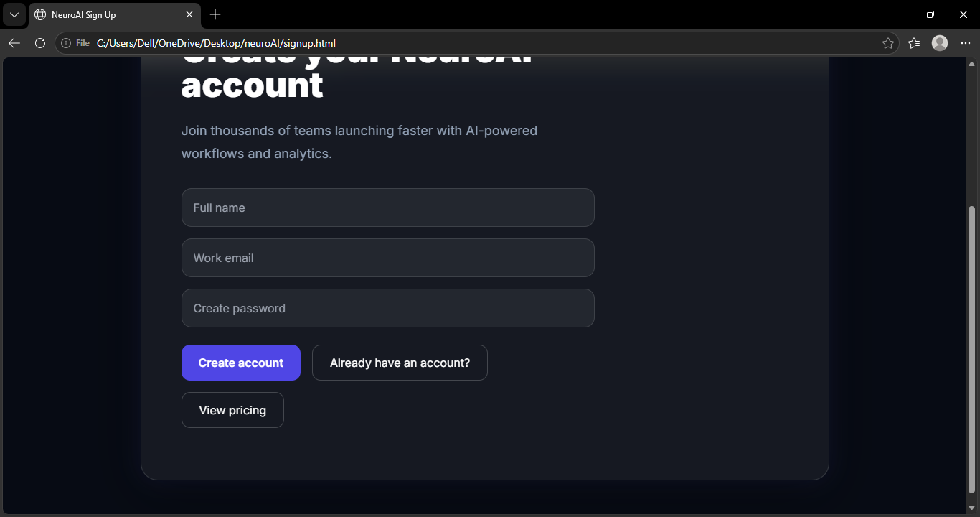Click the Create account button

point(241,363)
